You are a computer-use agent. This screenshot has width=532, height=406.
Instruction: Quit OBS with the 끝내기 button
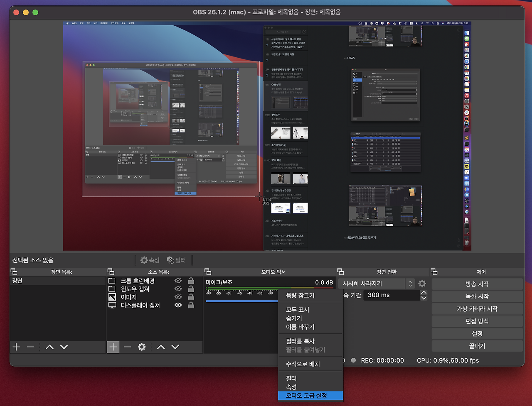(477, 346)
